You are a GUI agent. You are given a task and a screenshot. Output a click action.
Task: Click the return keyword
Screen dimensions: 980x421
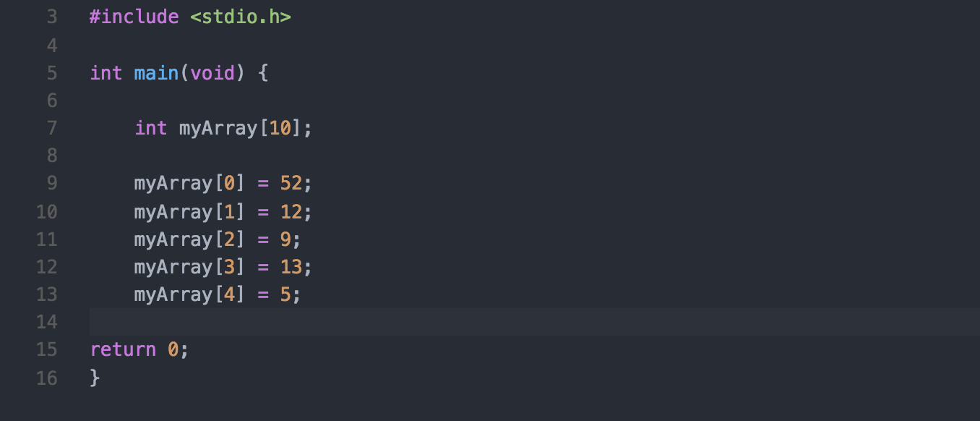[123, 350]
